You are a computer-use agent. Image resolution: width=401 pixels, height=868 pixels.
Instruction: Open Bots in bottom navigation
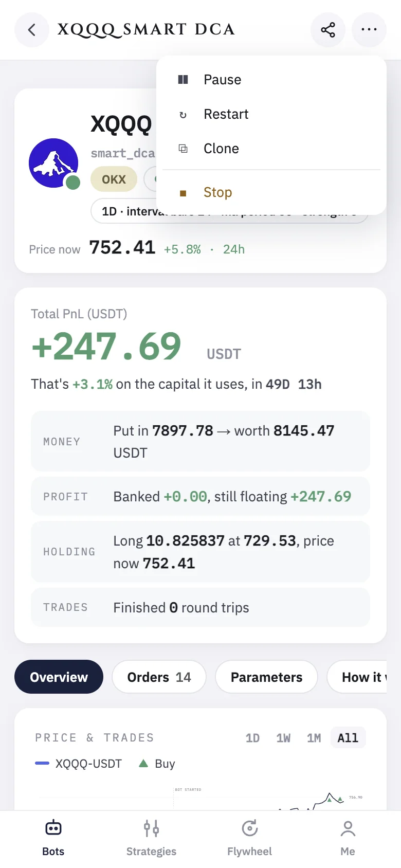pyautogui.click(x=53, y=838)
